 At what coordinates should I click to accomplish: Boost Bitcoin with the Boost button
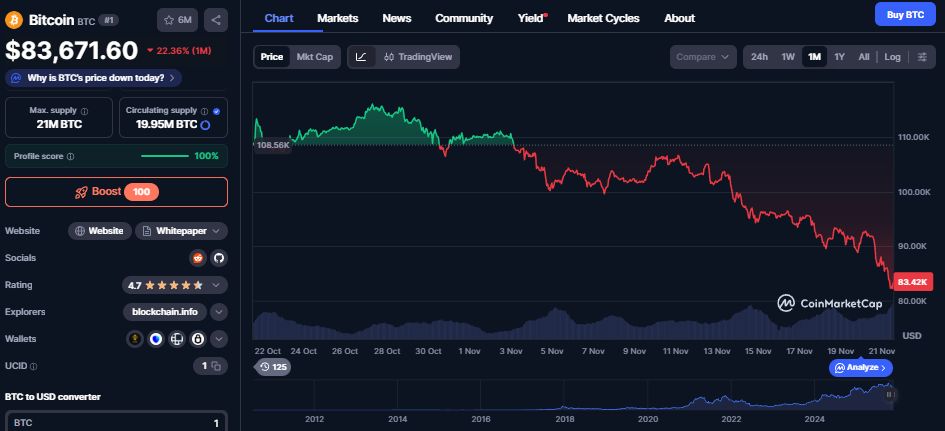click(x=116, y=192)
